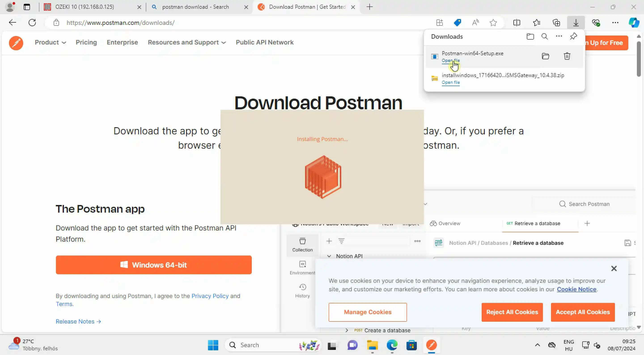This screenshot has width=644, height=355.
Task: Open the weather widget on taskbar
Action: click(x=33, y=345)
